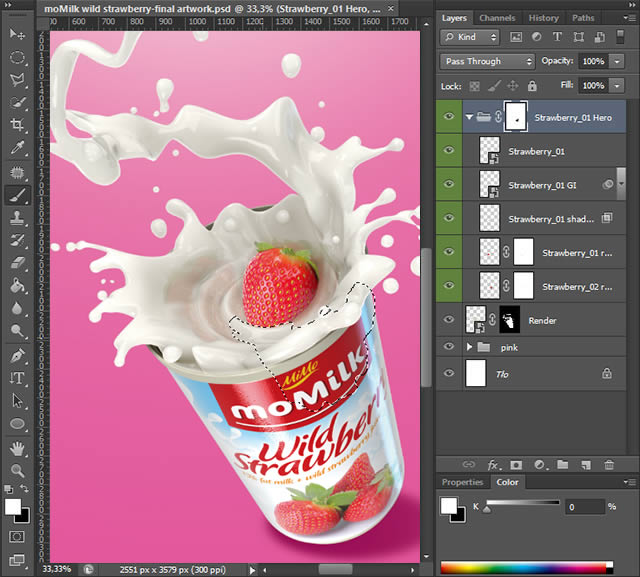Select the Hand tool
Viewport: 640px width, 577px height.
[x=17, y=449]
